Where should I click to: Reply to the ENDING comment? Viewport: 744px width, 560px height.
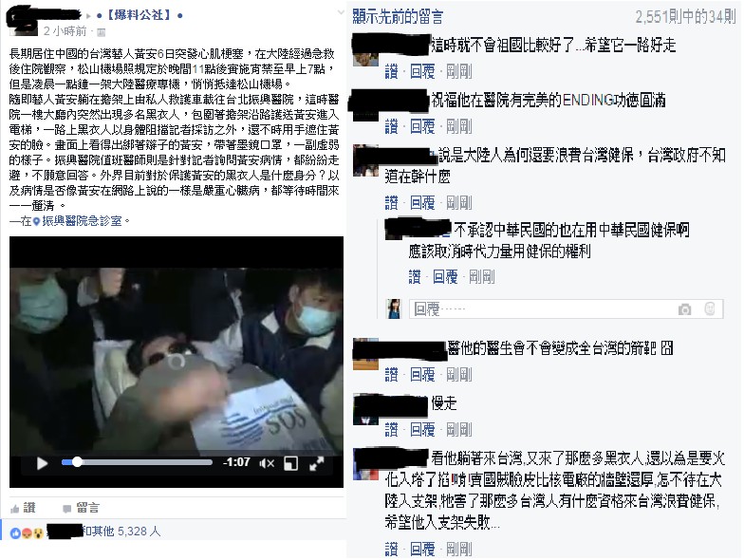click(422, 126)
